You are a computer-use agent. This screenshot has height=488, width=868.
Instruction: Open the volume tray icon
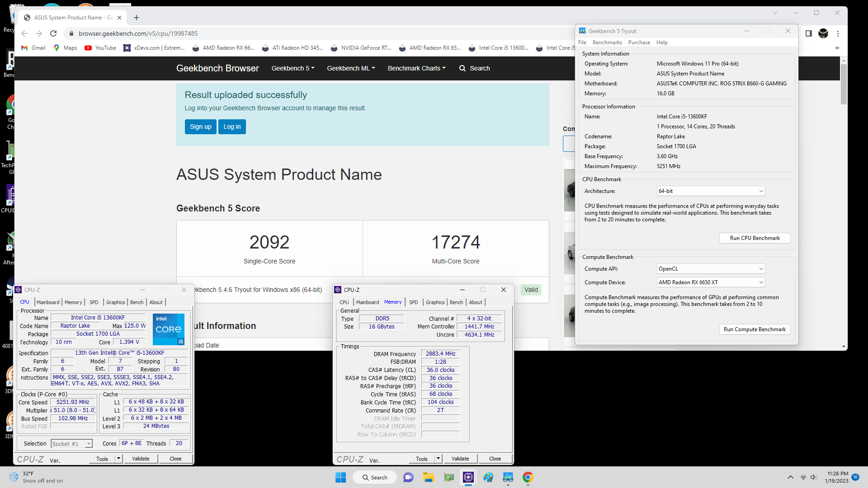click(x=813, y=477)
